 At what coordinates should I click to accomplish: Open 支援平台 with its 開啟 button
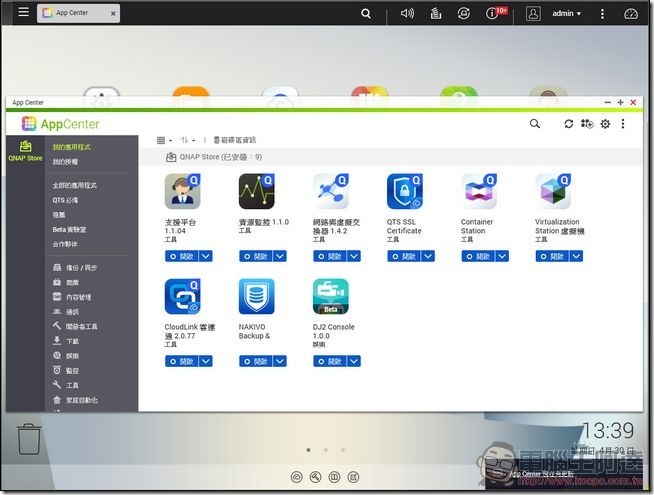point(182,256)
